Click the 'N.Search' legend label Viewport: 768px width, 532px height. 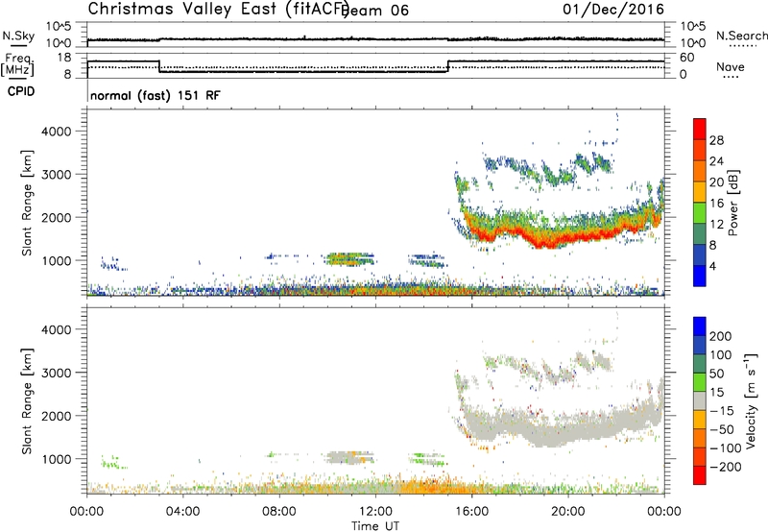tap(741, 36)
